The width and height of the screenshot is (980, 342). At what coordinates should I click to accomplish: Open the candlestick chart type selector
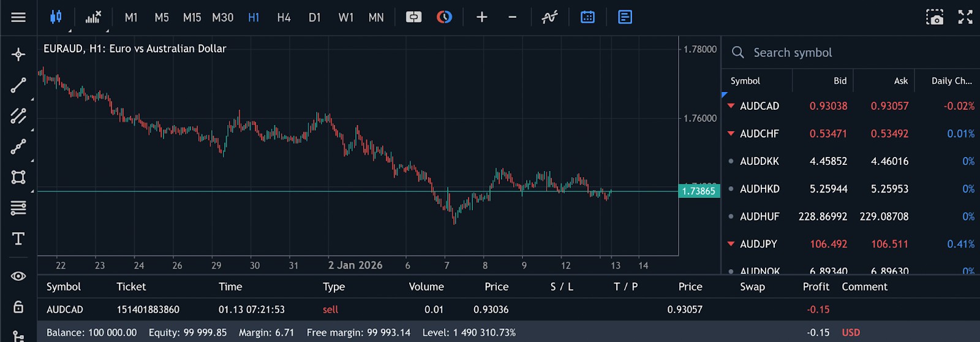[56, 17]
